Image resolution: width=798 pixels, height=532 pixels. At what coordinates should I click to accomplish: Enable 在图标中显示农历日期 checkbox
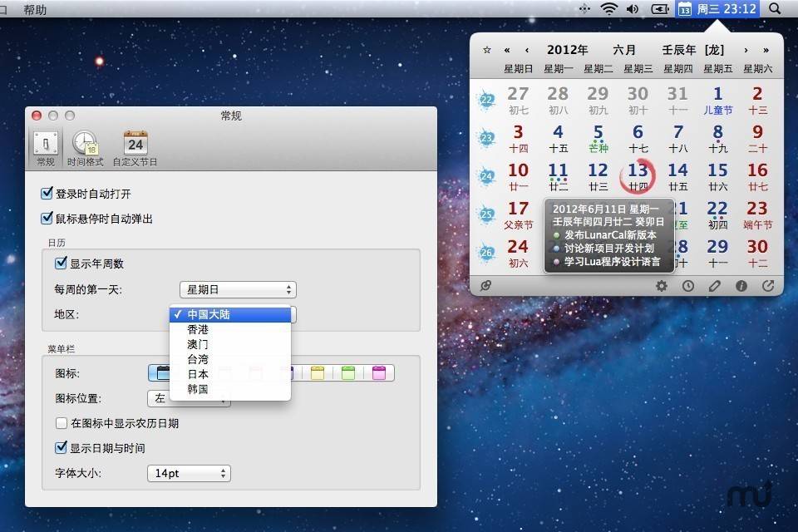pyautogui.click(x=61, y=423)
